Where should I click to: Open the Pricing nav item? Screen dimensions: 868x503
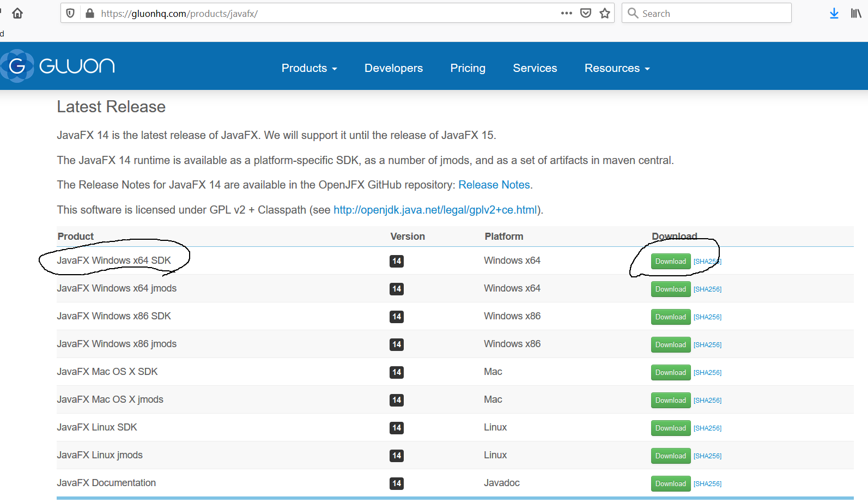(468, 68)
